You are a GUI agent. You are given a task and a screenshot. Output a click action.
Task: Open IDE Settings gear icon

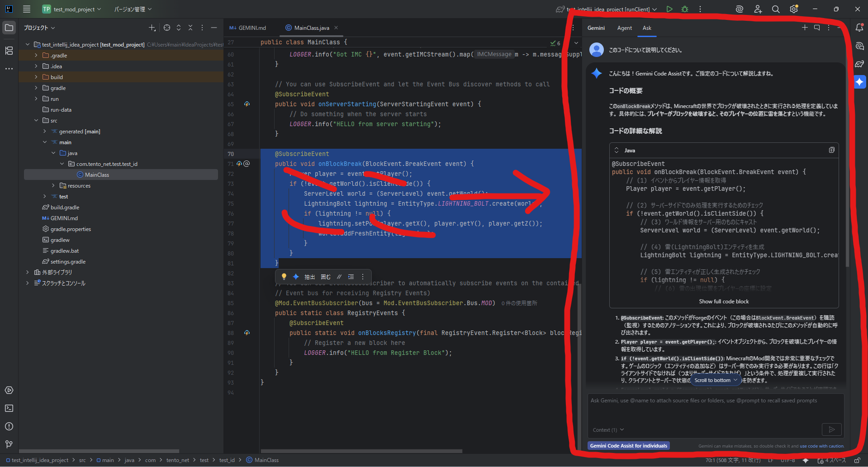pyautogui.click(x=794, y=9)
